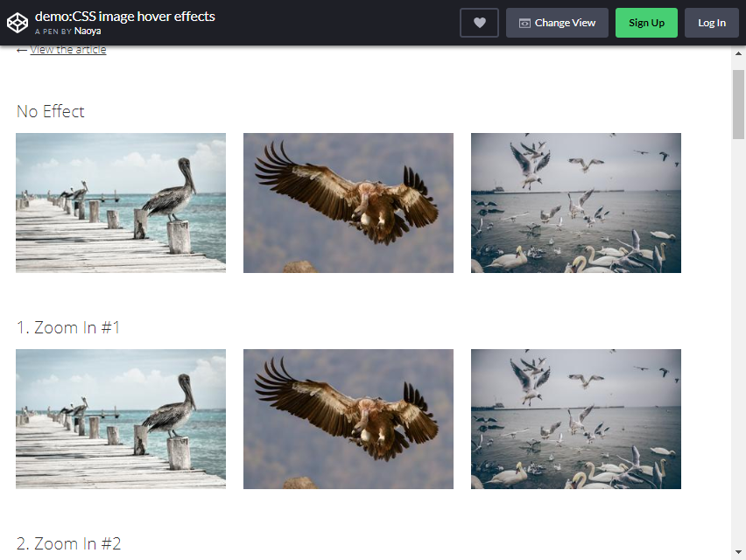Open author Naoya's profile link
746x560 pixels.
pyautogui.click(x=88, y=31)
